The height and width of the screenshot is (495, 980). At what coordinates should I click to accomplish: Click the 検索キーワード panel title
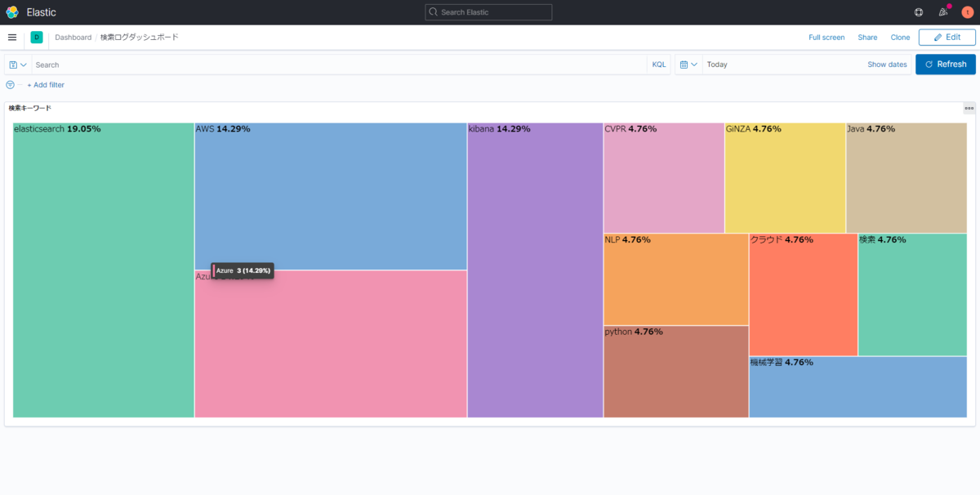29,108
